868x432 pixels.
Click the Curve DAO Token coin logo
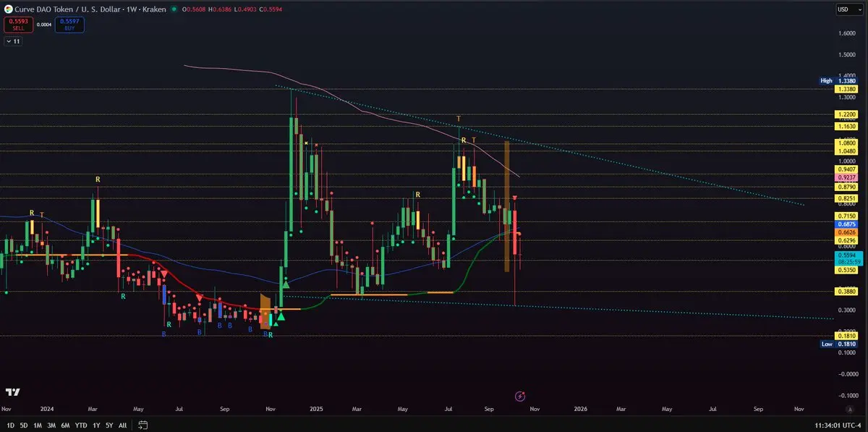click(x=7, y=9)
